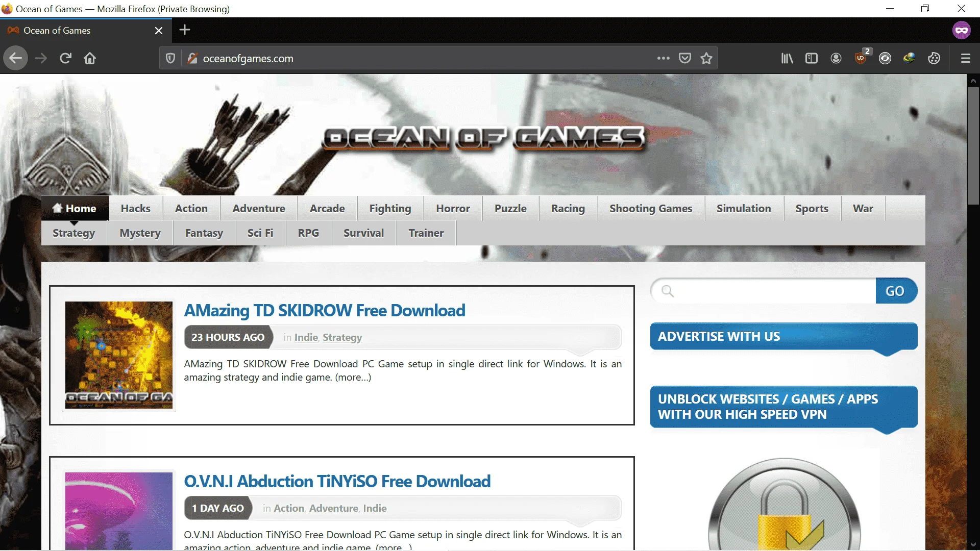Open the Fantasy category
The image size is (980, 551).
(x=204, y=233)
